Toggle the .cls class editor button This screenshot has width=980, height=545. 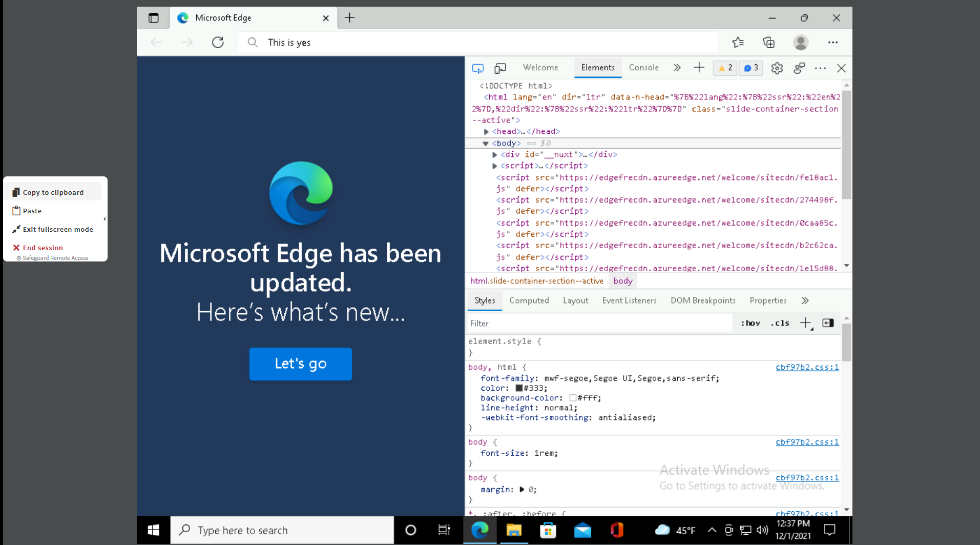[780, 323]
